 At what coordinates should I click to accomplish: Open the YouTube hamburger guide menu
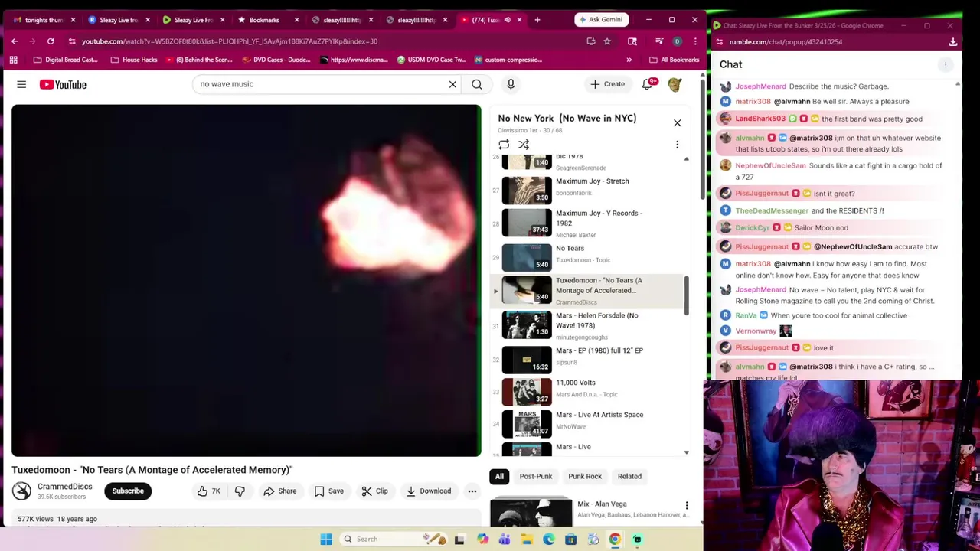click(x=21, y=84)
